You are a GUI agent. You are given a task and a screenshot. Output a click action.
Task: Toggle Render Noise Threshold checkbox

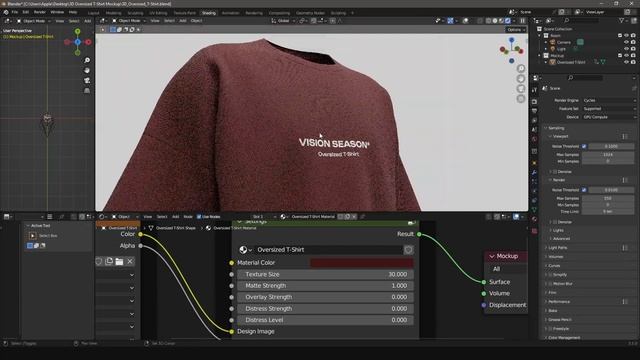click(x=584, y=190)
